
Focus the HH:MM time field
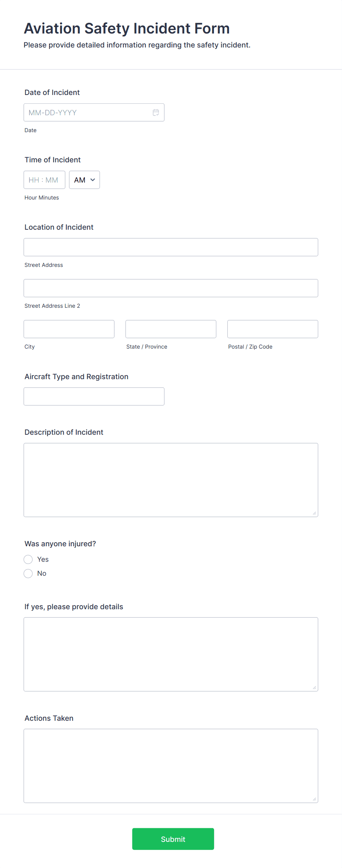(x=44, y=180)
